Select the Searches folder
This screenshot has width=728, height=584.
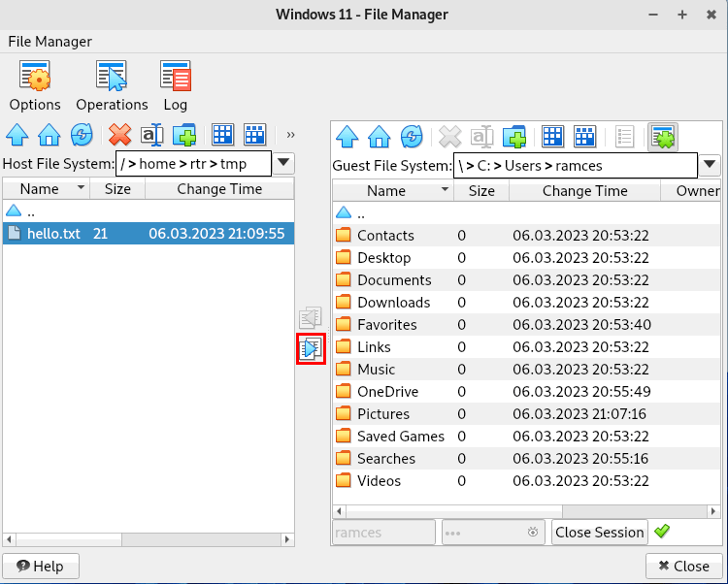pyautogui.click(x=526, y=458)
